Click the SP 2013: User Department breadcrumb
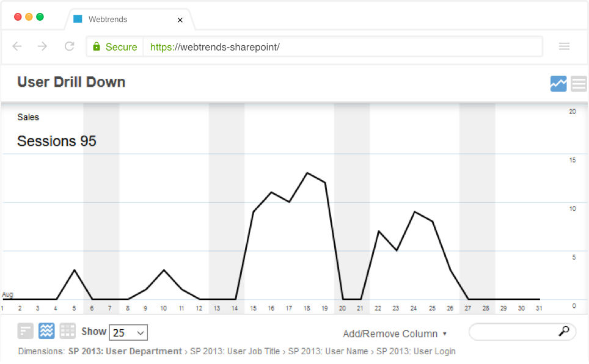589x364 pixels. [x=125, y=351]
